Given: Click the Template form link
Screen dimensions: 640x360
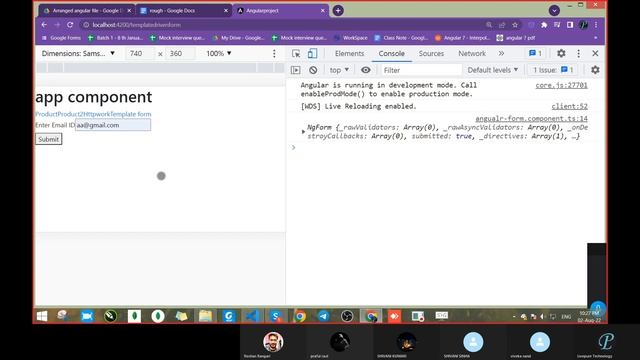Looking at the screenshot, I should pyautogui.click(x=131, y=114).
